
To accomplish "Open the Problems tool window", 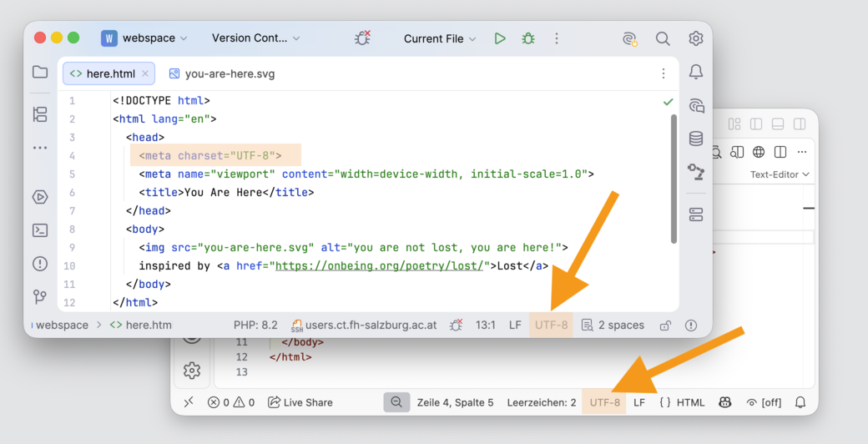I will pyautogui.click(x=40, y=264).
